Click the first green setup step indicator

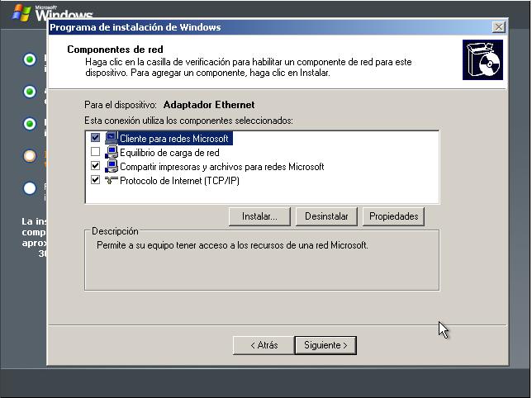30,59
